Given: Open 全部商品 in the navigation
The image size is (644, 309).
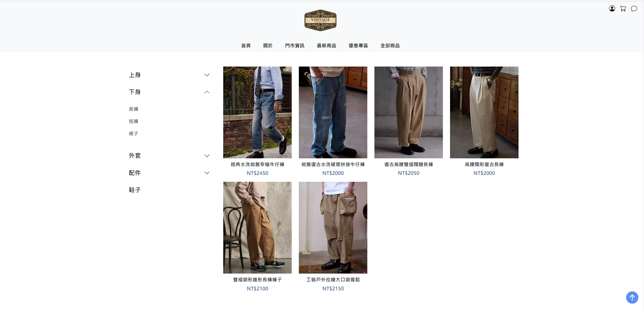Looking at the screenshot, I should [x=390, y=46].
